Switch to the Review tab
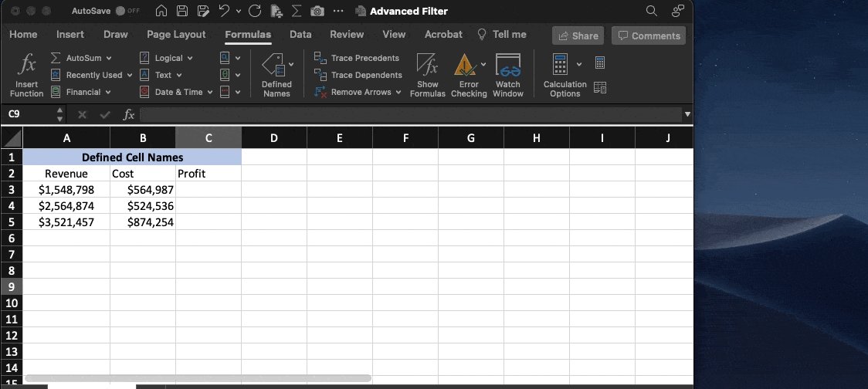Screen dimensions: 868x389 click(x=347, y=34)
